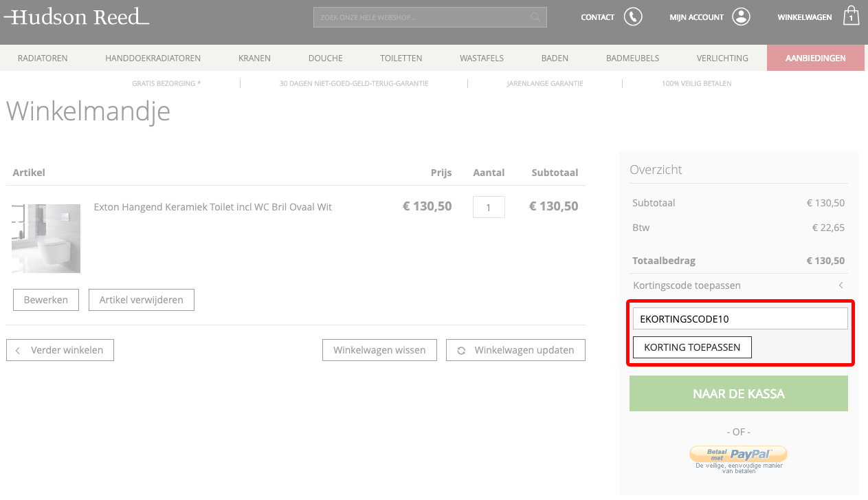
Task: Click the search magnifier icon
Action: (535, 17)
